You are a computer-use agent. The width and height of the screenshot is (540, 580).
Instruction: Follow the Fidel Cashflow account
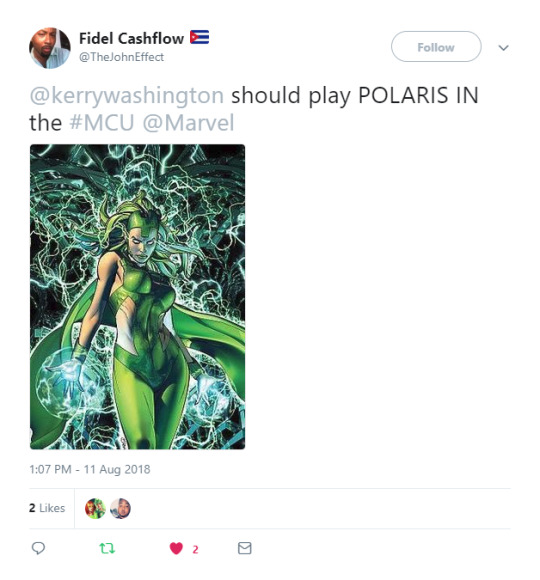[x=436, y=47]
